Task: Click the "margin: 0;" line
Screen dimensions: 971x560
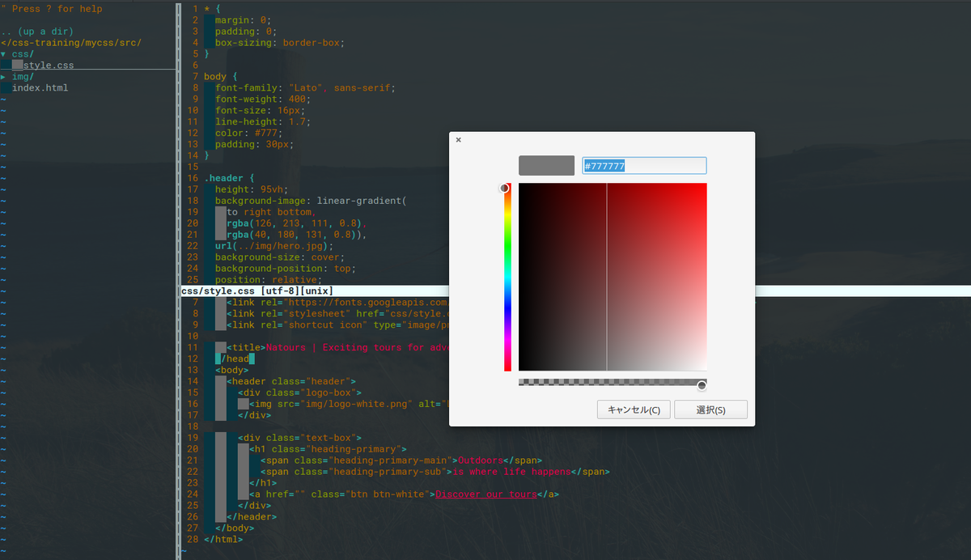Action: coord(244,20)
